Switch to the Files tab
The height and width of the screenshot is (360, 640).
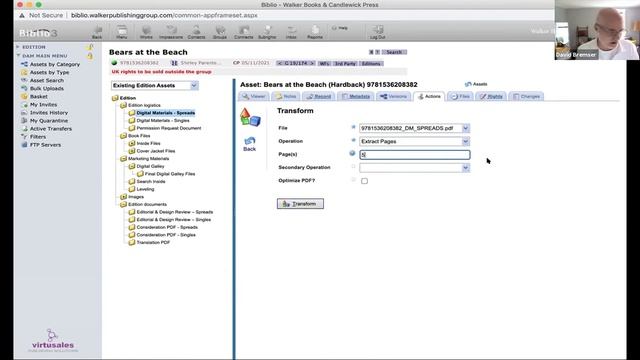pyautogui.click(x=460, y=97)
